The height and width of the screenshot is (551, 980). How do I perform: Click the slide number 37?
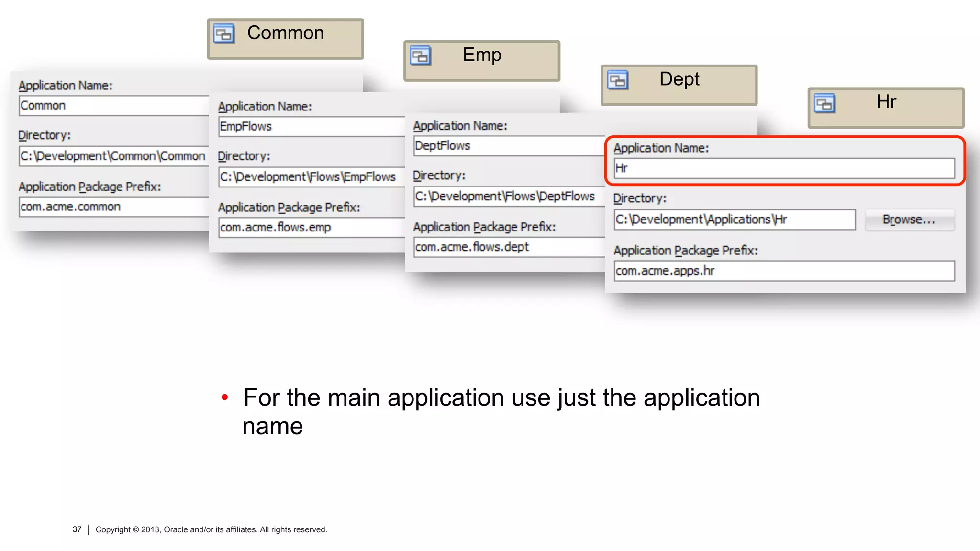point(77,530)
